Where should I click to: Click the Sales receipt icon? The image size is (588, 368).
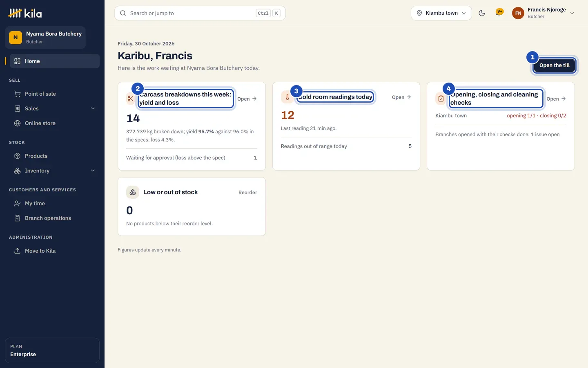coord(17,108)
